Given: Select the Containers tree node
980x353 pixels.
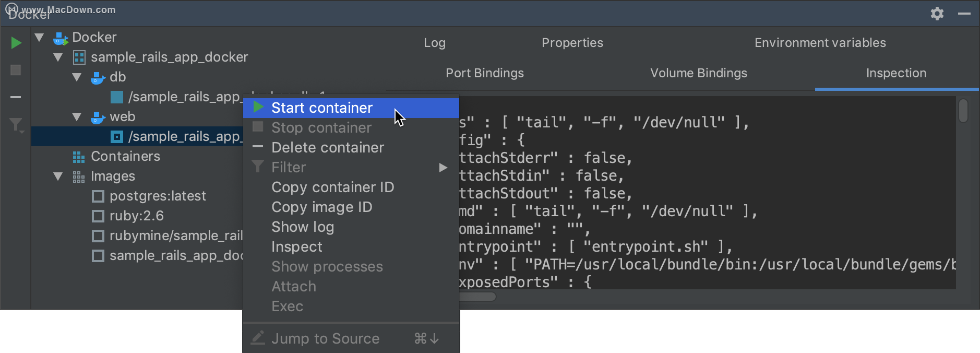Looking at the screenshot, I should (x=126, y=157).
